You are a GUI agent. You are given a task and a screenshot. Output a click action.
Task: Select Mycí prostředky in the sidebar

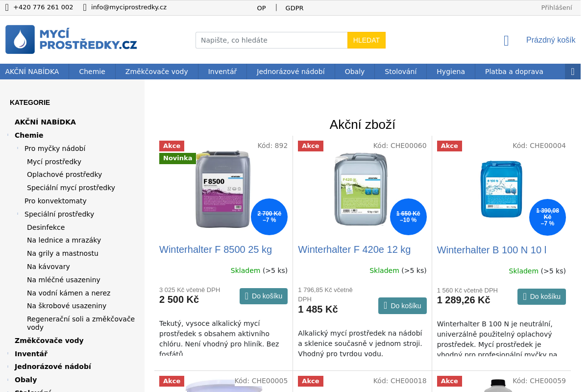[54, 162]
